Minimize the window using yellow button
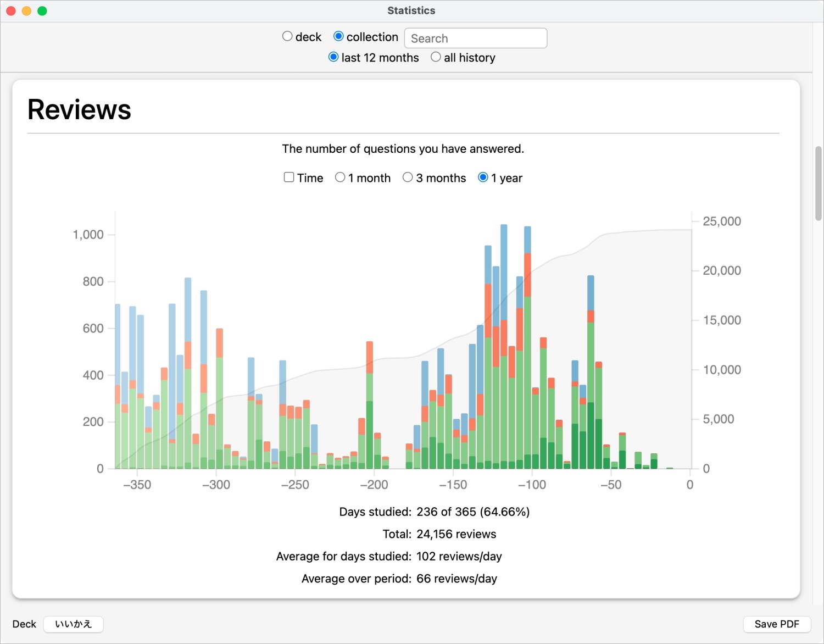 click(x=26, y=11)
